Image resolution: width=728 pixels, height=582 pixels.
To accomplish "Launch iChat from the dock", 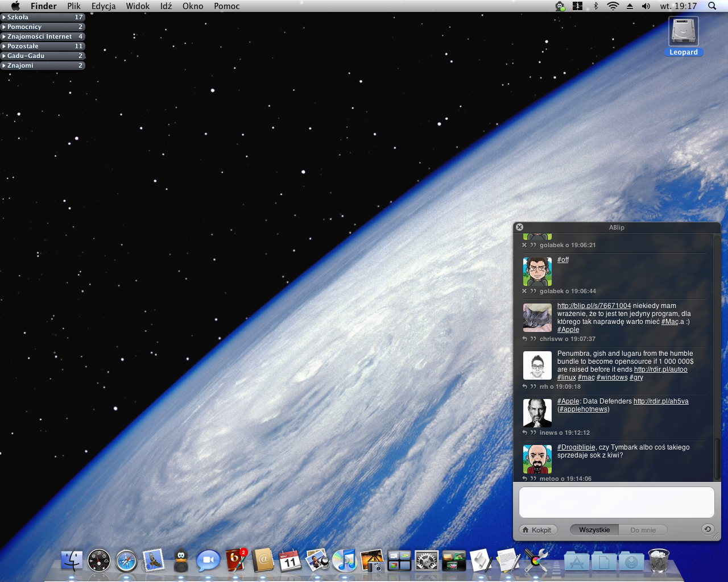I will (x=208, y=561).
